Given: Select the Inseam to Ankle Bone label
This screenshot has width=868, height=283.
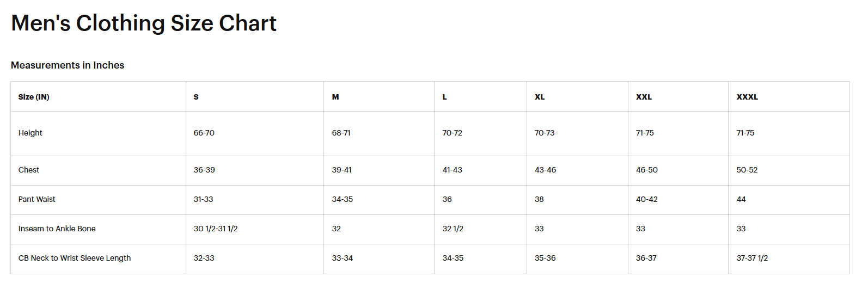Looking at the screenshot, I should point(57,229).
